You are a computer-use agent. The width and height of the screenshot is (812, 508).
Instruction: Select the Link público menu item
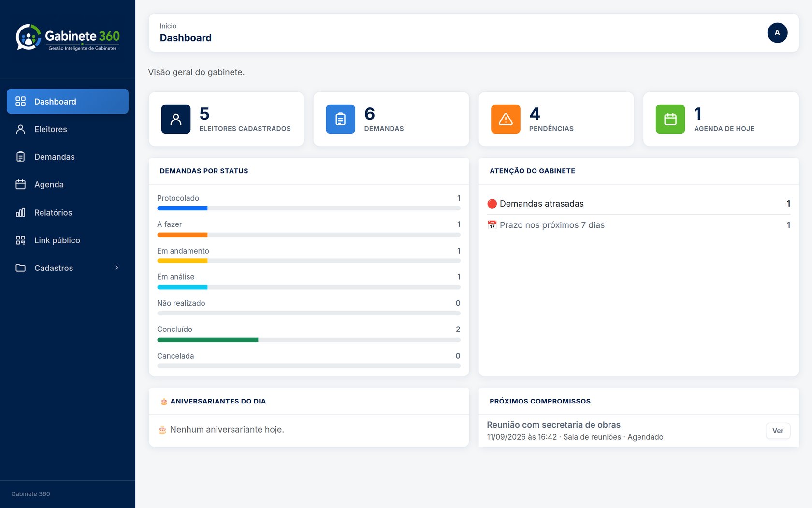click(68, 240)
